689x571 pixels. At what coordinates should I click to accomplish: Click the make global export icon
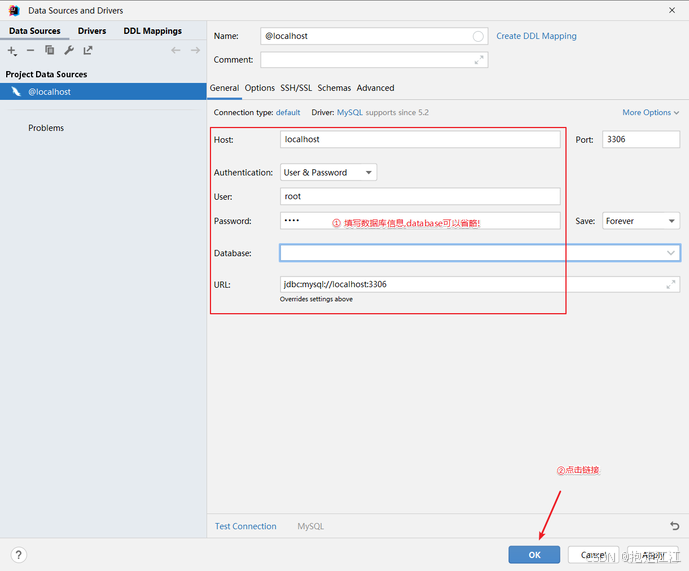tap(88, 51)
